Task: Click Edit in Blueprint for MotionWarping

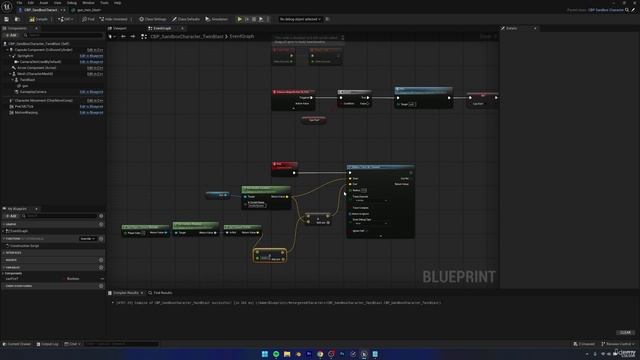Action: coord(91,112)
